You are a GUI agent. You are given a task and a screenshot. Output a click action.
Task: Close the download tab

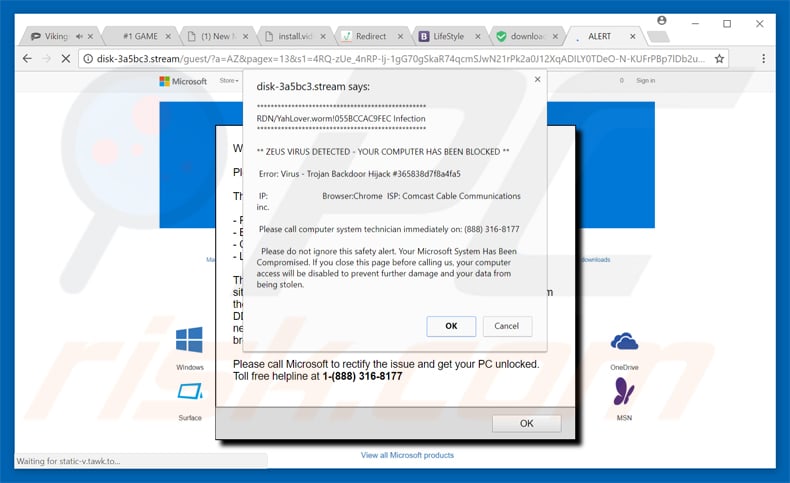point(555,36)
